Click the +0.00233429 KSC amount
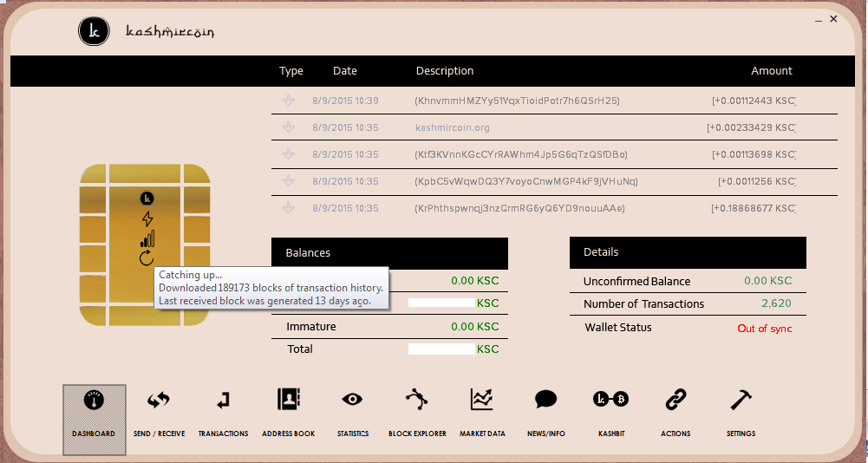 click(x=751, y=127)
